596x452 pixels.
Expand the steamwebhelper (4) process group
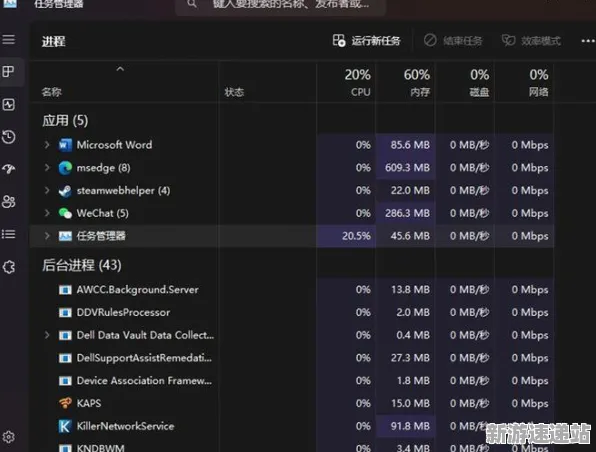(x=47, y=190)
